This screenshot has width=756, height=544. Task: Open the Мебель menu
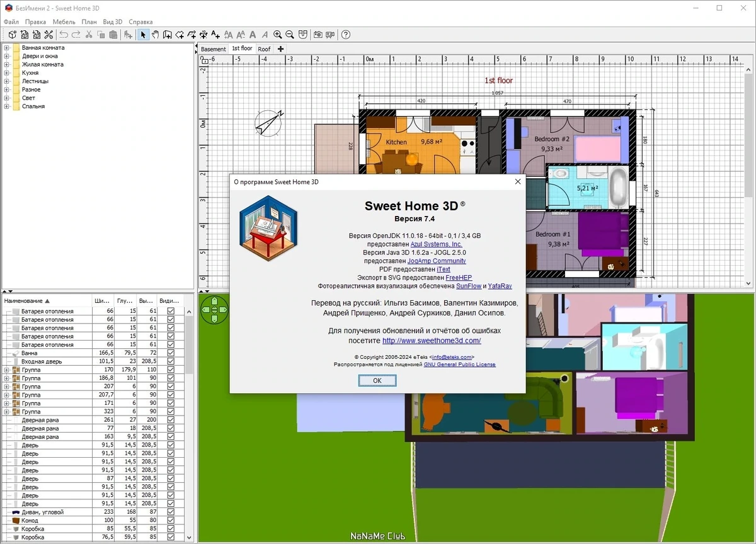pos(64,22)
